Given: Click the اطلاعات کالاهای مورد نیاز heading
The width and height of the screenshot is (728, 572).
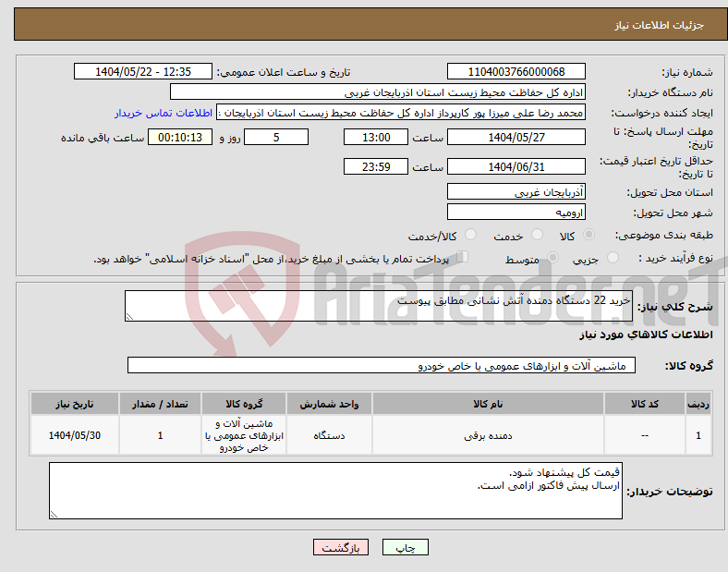Looking at the screenshot, I should point(646,335).
